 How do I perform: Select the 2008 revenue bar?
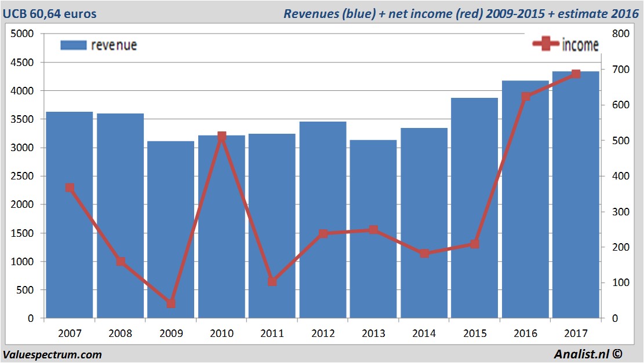coord(121,216)
